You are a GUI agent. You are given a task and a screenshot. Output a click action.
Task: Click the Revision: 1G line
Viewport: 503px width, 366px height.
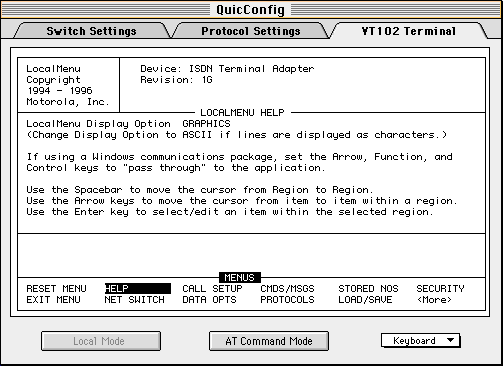pos(176,80)
